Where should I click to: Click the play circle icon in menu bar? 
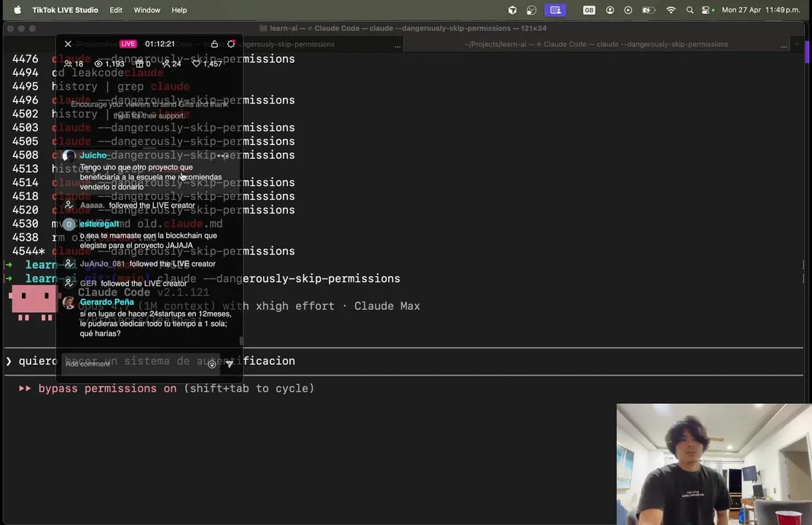pos(628,10)
